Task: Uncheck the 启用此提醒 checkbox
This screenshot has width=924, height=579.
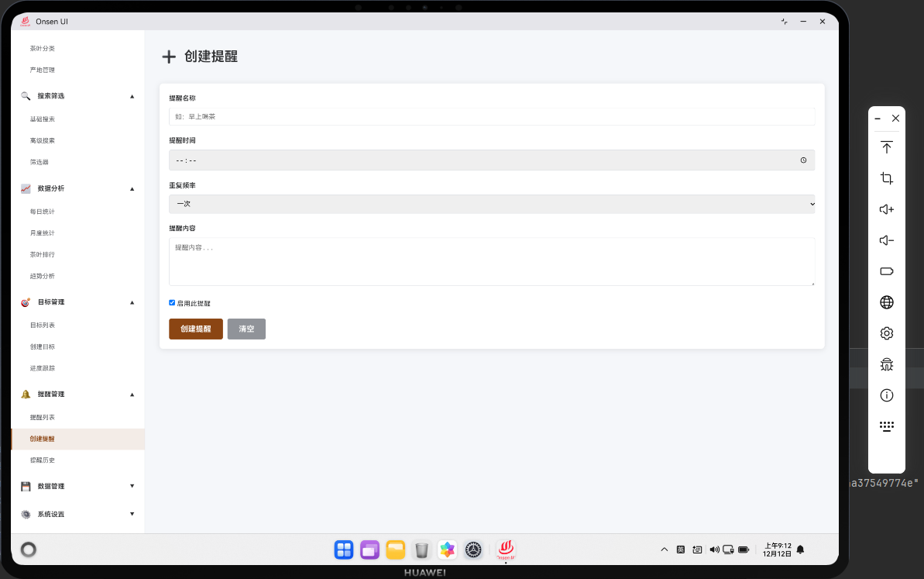Action: (172, 302)
